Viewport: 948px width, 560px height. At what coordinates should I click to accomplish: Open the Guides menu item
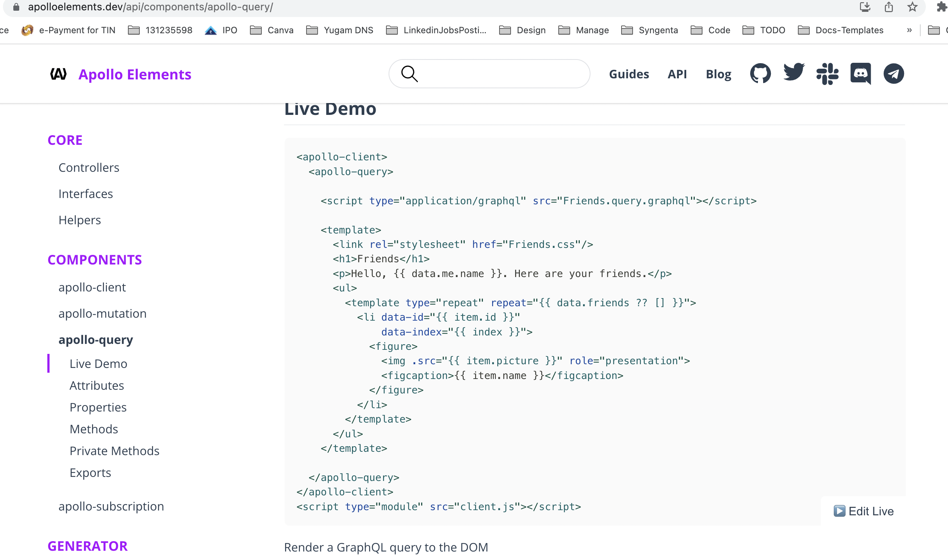(629, 74)
